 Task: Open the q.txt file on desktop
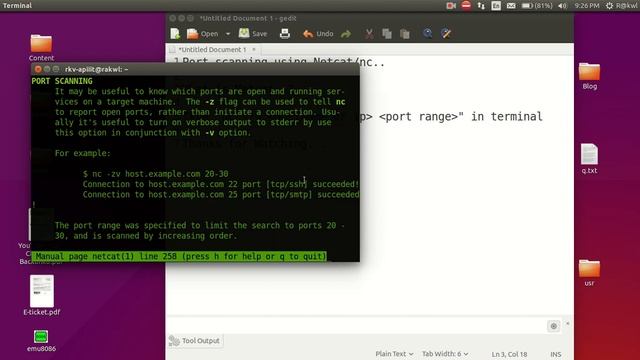point(589,159)
